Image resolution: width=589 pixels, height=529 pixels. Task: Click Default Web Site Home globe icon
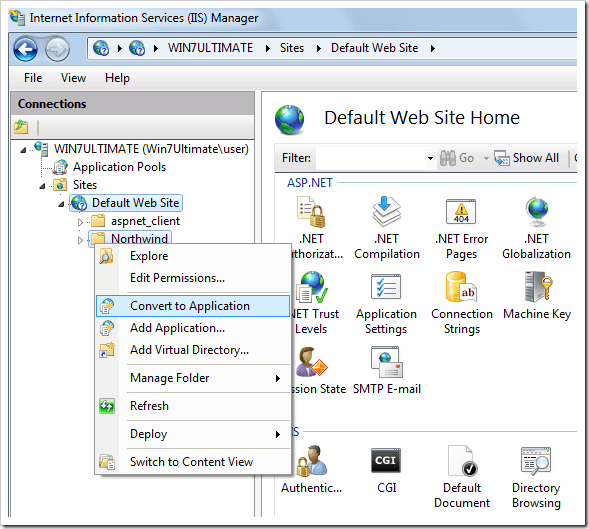click(x=289, y=119)
